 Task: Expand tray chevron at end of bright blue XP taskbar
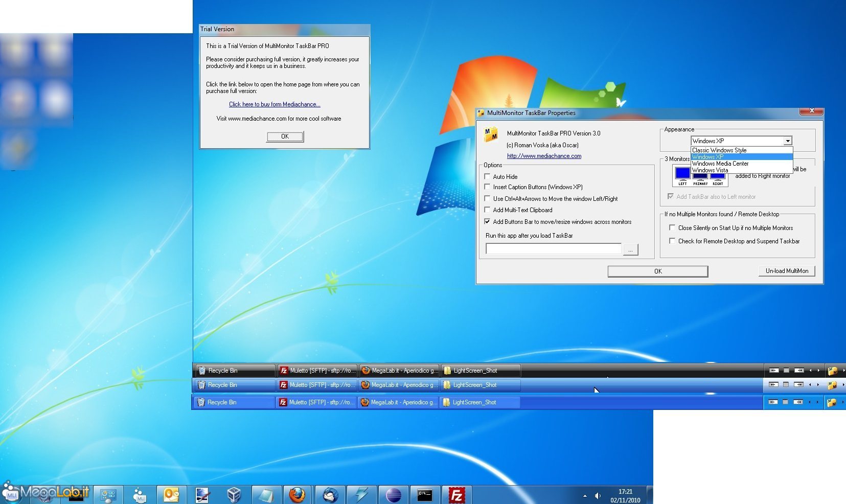click(x=843, y=402)
